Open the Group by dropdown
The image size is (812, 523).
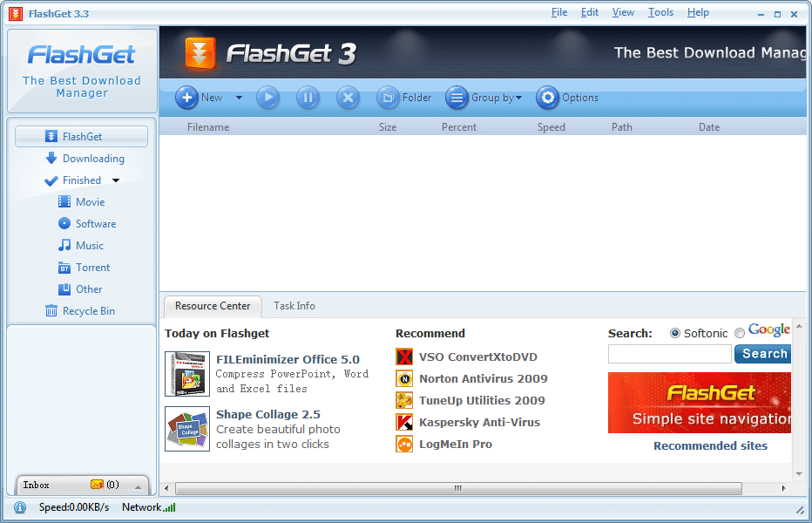click(x=484, y=98)
